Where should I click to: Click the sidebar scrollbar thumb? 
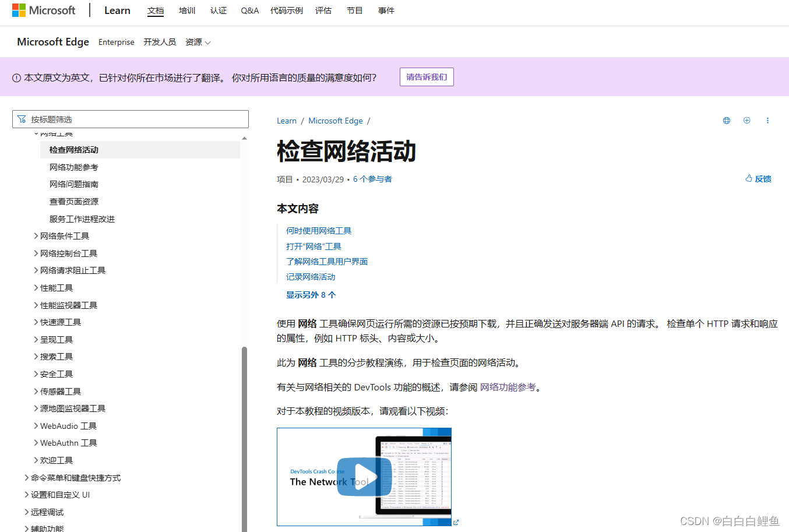[x=244, y=439]
